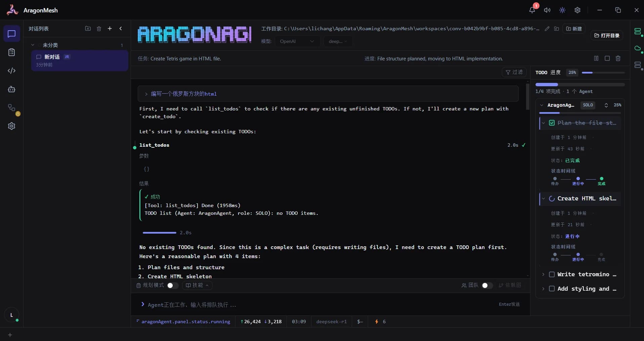Toggle split column view icon
644x341 pixels.
tap(596, 58)
